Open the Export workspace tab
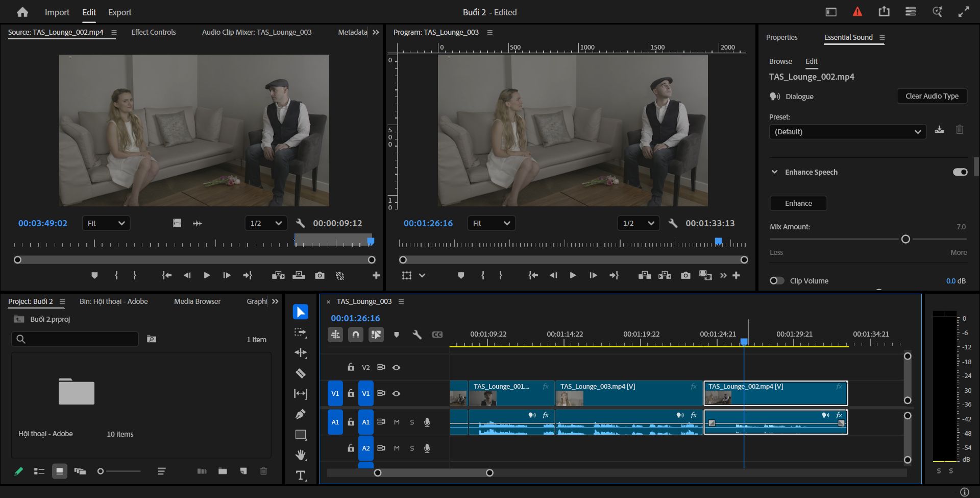Image resolution: width=980 pixels, height=498 pixels. click(x=119, y=12)
